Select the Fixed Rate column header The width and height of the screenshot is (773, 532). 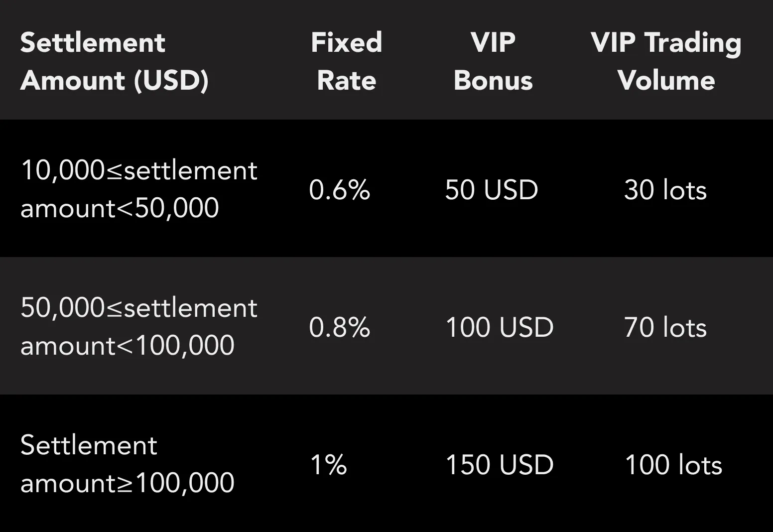[x=347, y=61]
